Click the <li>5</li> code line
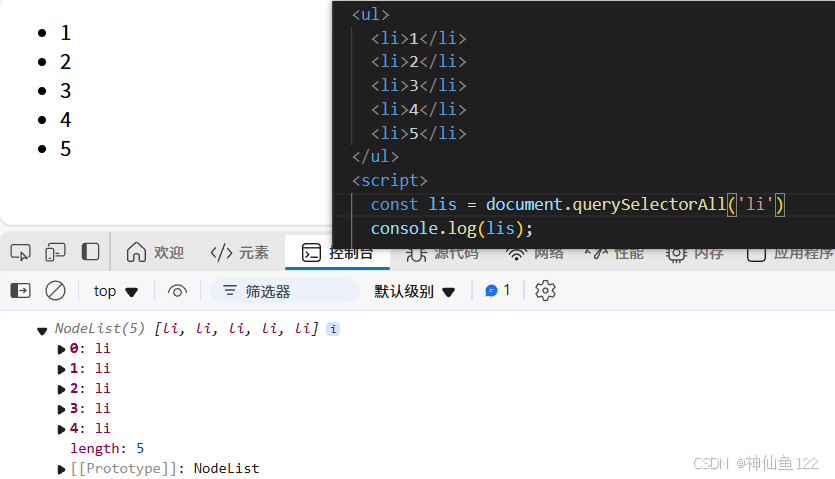Viewport: 835px width, 479px height. click(419, 133)
